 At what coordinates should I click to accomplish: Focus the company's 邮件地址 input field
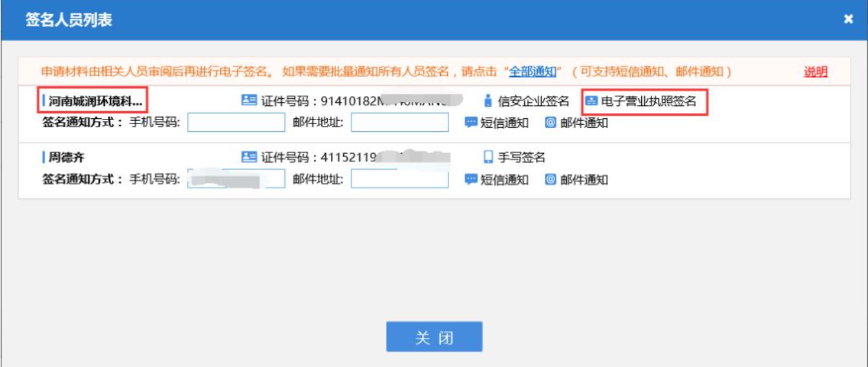pyautogui.click(x=399, y=122)
